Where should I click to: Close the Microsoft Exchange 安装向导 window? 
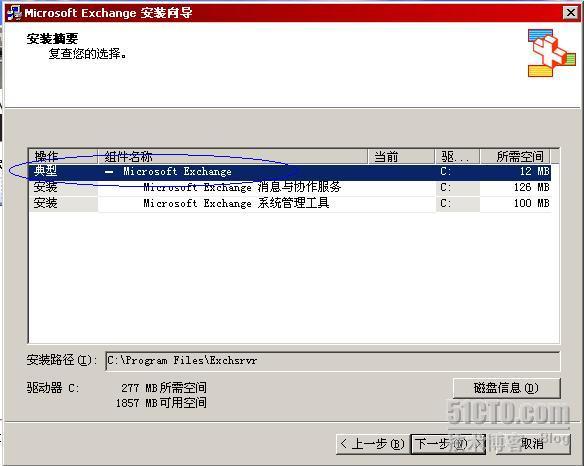(x=570, y=13)
